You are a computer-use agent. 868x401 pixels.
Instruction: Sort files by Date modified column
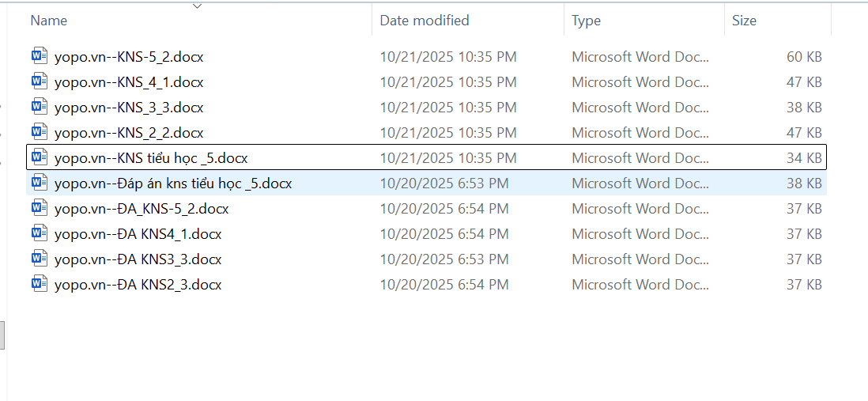424,21
